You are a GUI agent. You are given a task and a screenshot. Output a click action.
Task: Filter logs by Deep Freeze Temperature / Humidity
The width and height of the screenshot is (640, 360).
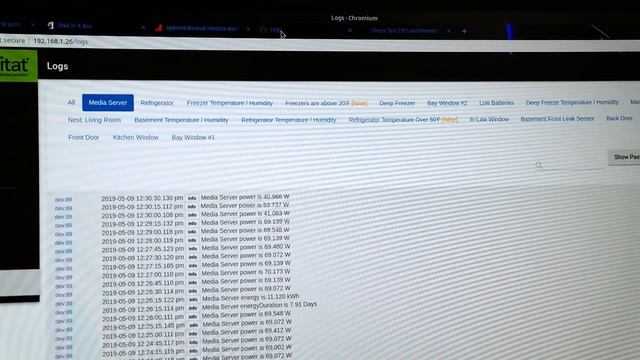572,102
